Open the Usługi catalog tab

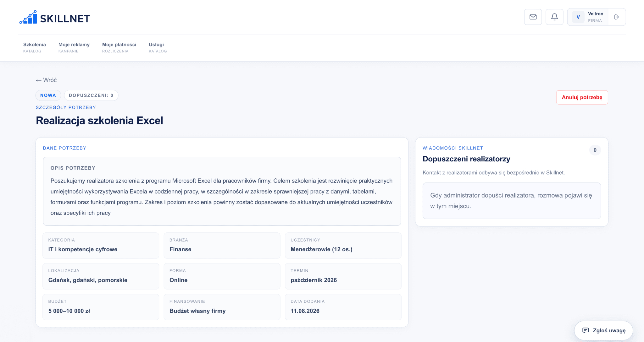pyautogui.click(x=158, y=47)
